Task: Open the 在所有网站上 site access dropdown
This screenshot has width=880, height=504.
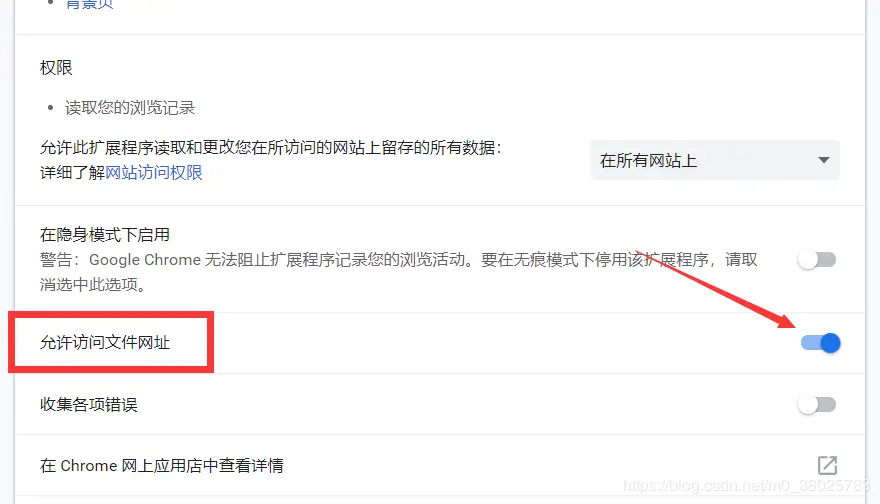Action: point(714,161)
